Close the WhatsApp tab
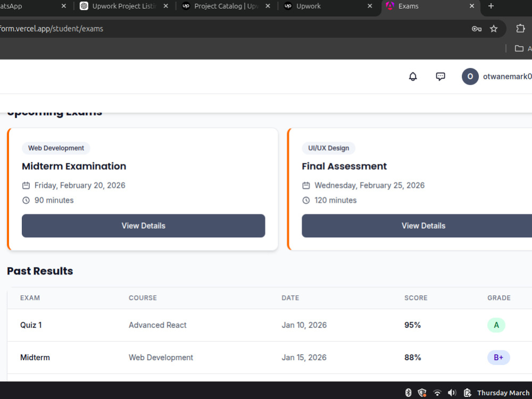532x399 pixels. [63, 6]
